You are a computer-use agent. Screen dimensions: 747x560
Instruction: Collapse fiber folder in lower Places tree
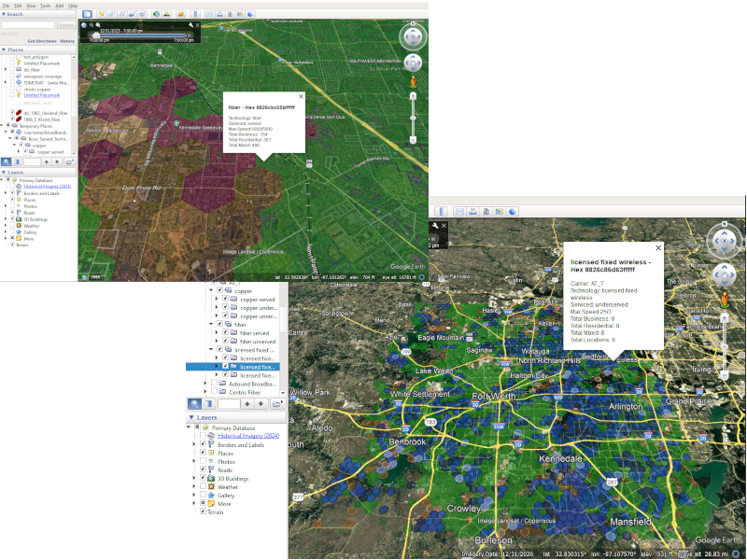pyautogui.click(x=211, y=324)
